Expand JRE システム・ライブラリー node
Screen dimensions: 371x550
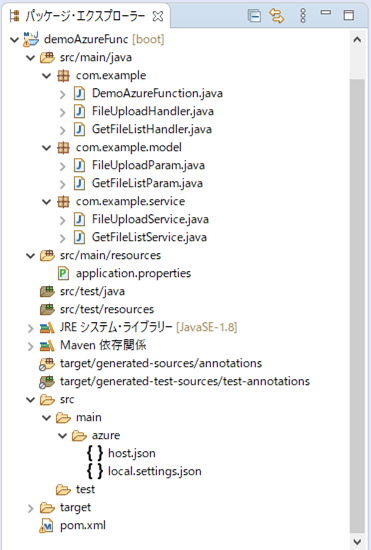pos(31,328)
